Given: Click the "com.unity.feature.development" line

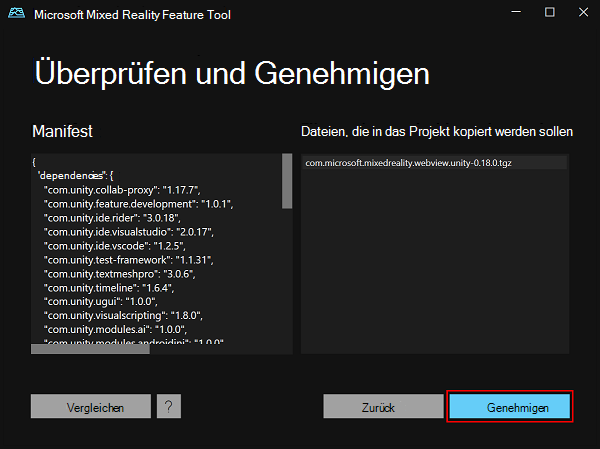Looking at the screenshot, I should coord(139,204).
